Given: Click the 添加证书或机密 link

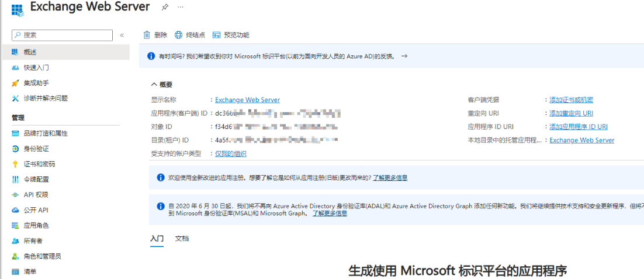Looking at the screenshot, I should (571, 100).
